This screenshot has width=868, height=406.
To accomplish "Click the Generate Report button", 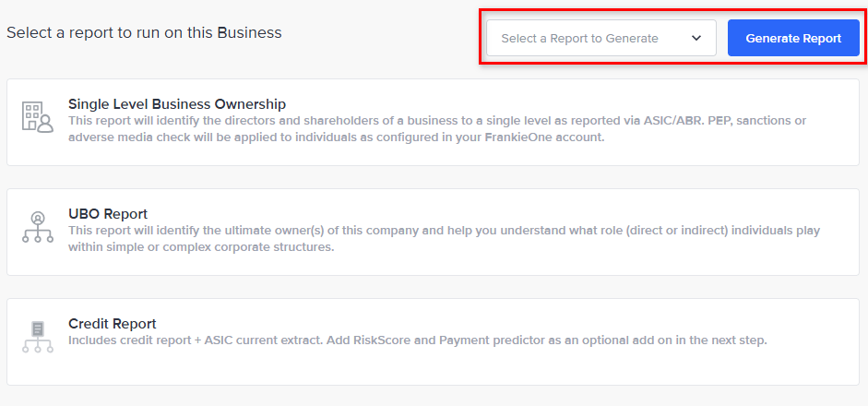I will click(793, 38).
